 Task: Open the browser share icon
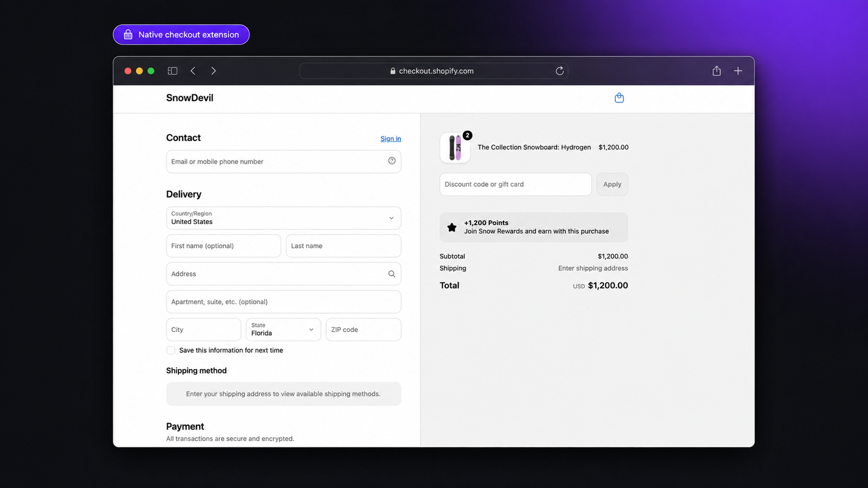pos(717,71)
